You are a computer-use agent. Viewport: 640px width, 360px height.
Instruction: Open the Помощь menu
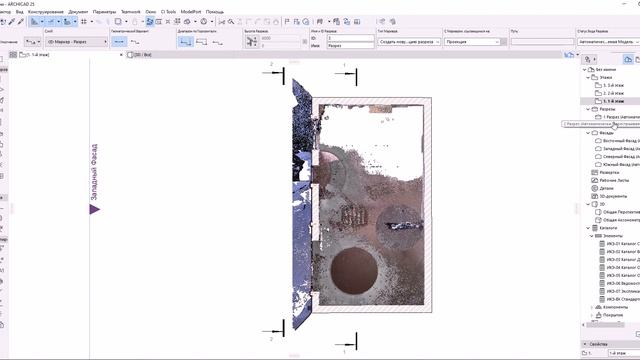coord(215,12)
